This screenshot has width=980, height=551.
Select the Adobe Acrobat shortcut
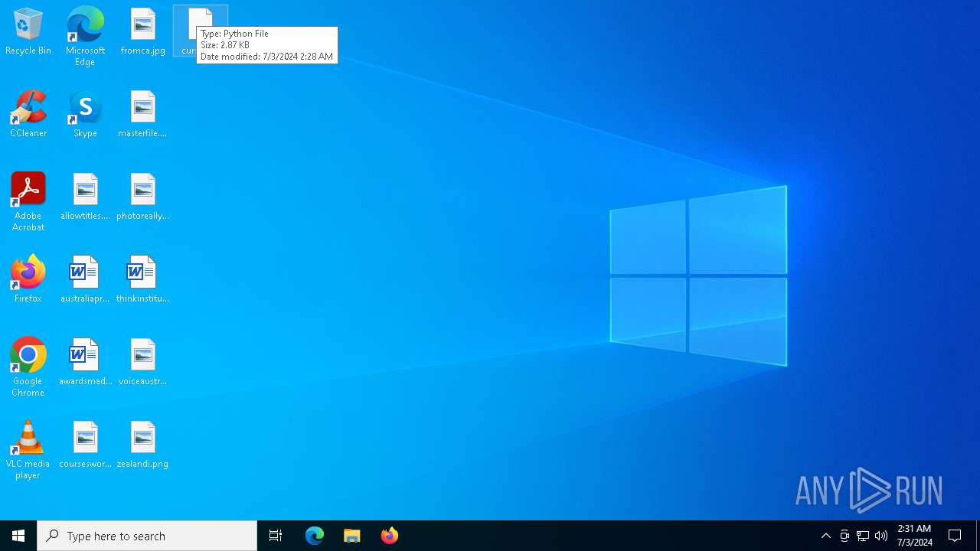point(28,201)
